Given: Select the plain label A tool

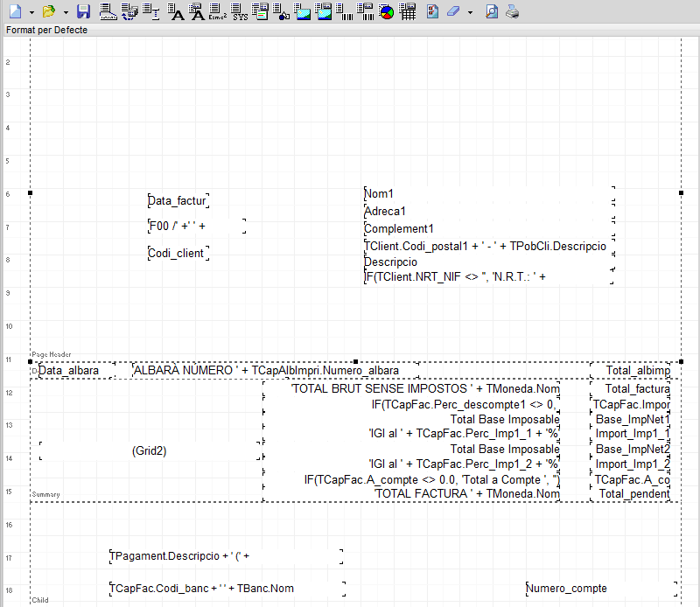Looking at the screenshot, I should coord(176,11).
